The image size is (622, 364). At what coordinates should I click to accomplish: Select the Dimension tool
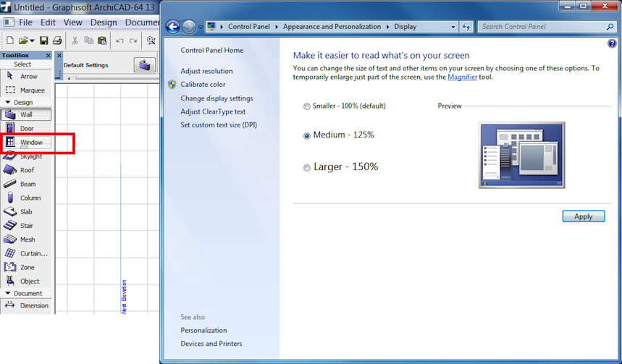click(x=26, y=305)
